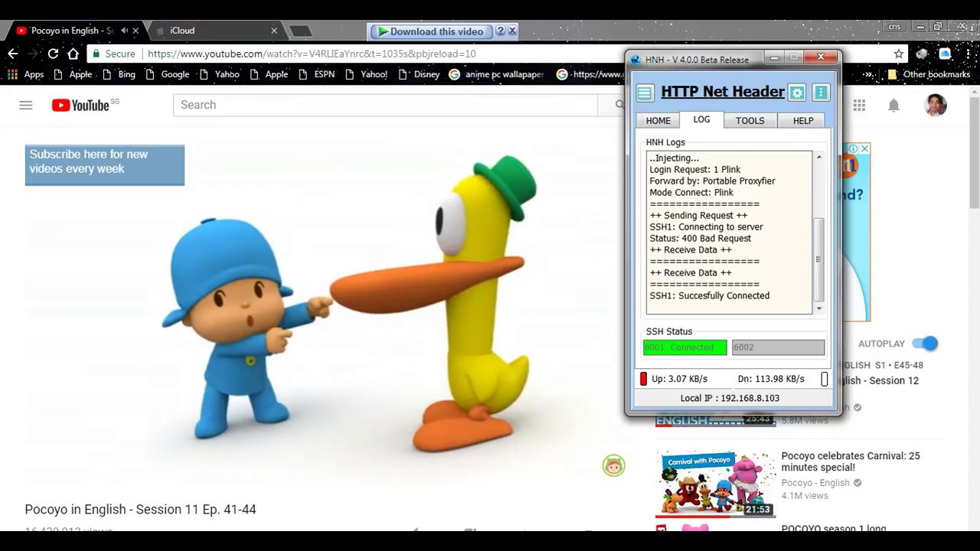Click the Secure padlock site info

pos(113,54)
